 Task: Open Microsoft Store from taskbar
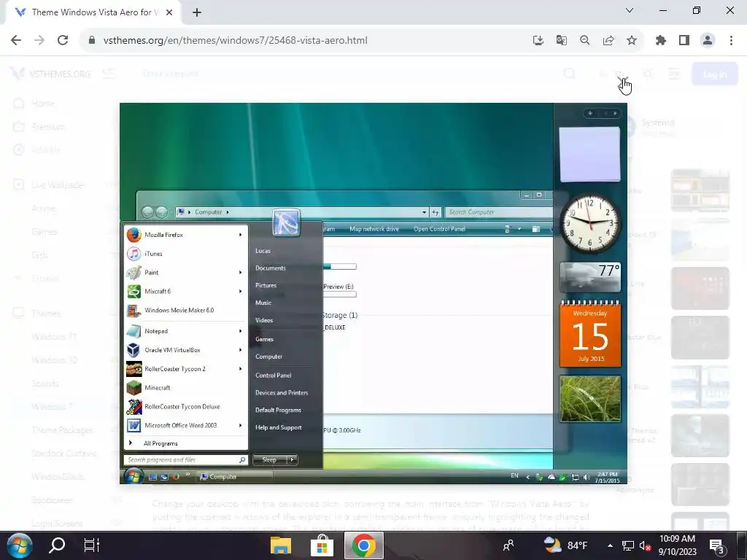pyautogui.click(x=322, y=545)
